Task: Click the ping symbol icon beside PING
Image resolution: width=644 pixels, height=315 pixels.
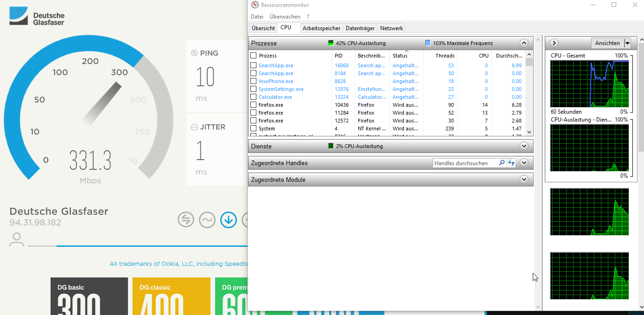Action: [194, 53]
